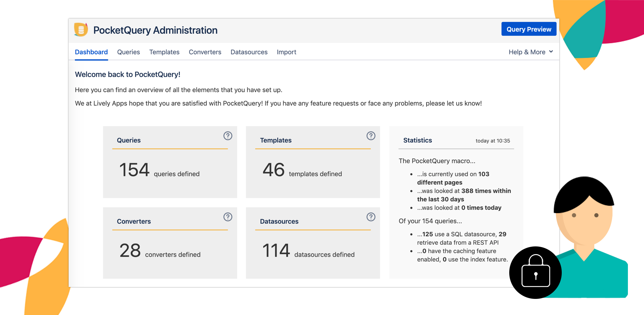This screenshot has width=644, height=315.
Task: Switch to the Datasources tab
Action: coord(249,52)
